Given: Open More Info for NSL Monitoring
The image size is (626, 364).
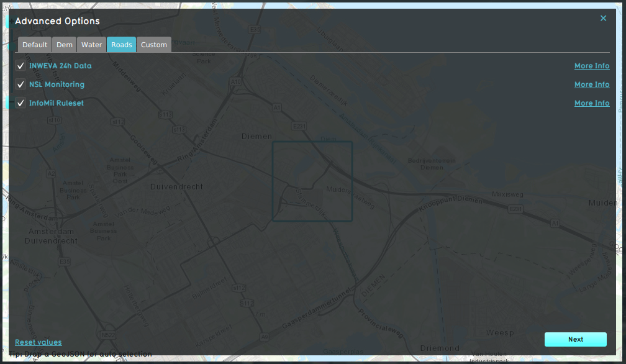Looking at the screenshot, I should point(591,84).
